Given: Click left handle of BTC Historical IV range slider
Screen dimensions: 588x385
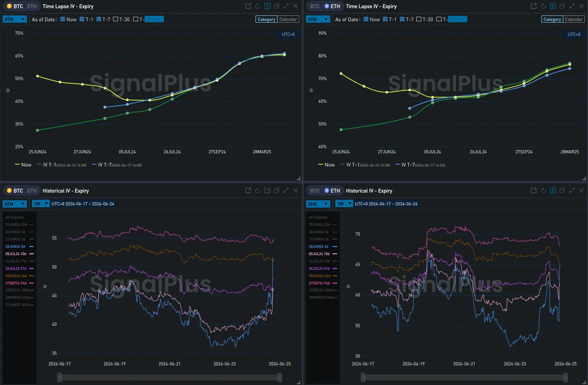Looking at the screenshot, I should pos(59,377).
